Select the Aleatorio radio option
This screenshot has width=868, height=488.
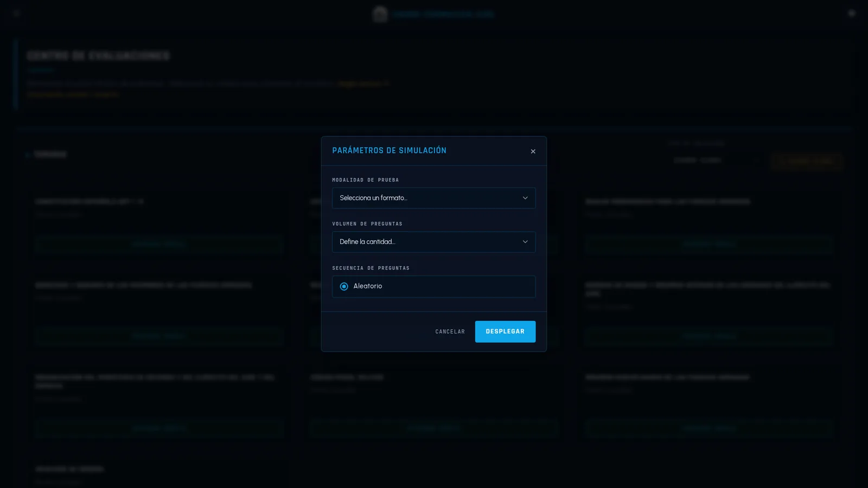click(344, 286)
